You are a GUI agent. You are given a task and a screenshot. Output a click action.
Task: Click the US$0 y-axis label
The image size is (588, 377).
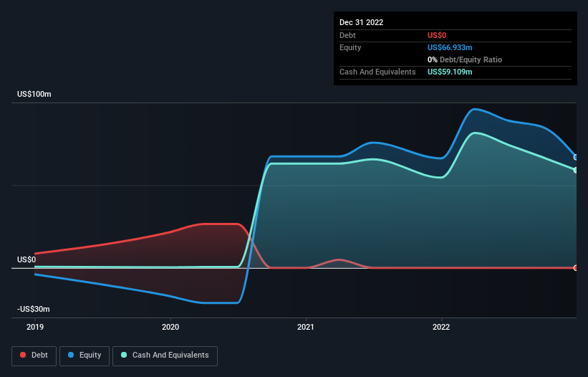coord(26,259)
